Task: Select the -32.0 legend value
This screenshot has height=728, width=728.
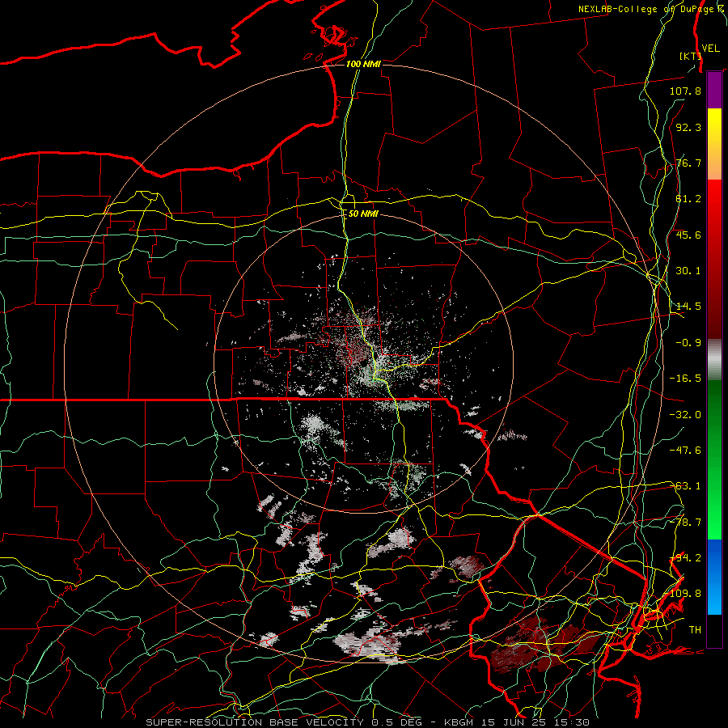Action: click(685, 415)
